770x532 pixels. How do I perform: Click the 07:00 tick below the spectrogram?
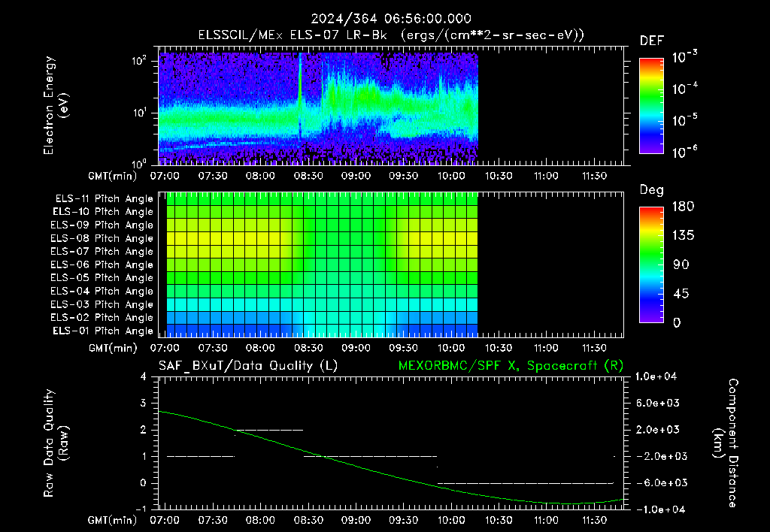click(x=165, y=176)
